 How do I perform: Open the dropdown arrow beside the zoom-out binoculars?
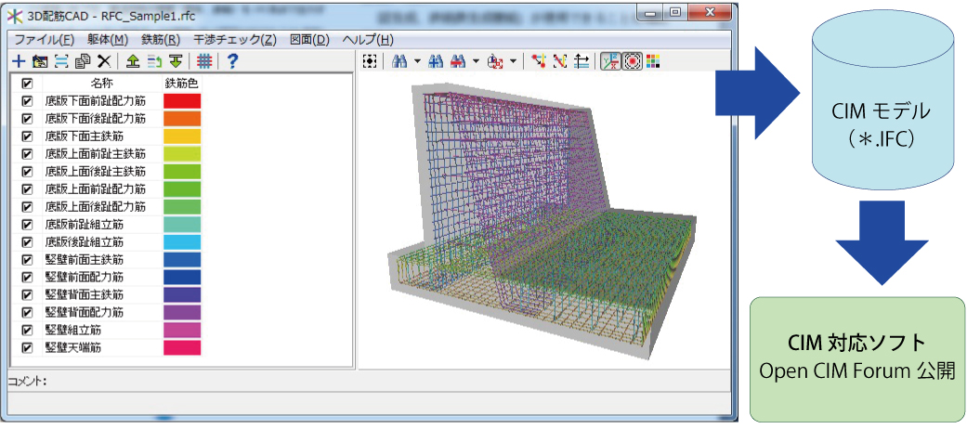click(476, 62)
